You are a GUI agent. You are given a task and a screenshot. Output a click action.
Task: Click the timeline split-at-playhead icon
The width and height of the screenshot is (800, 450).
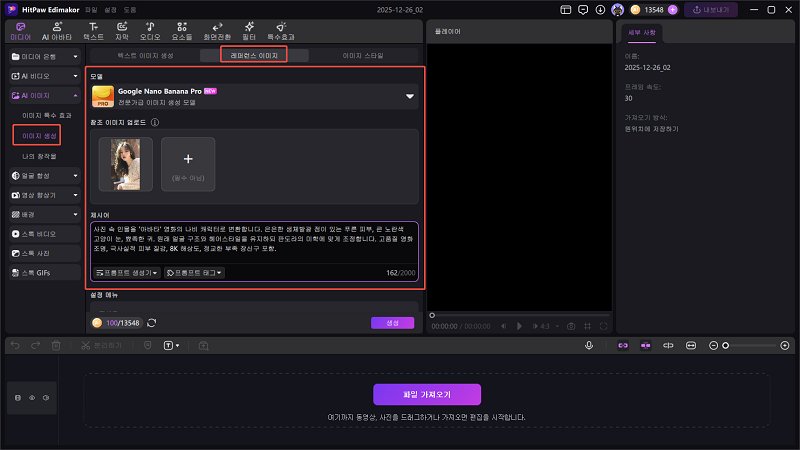pos(668,345)
